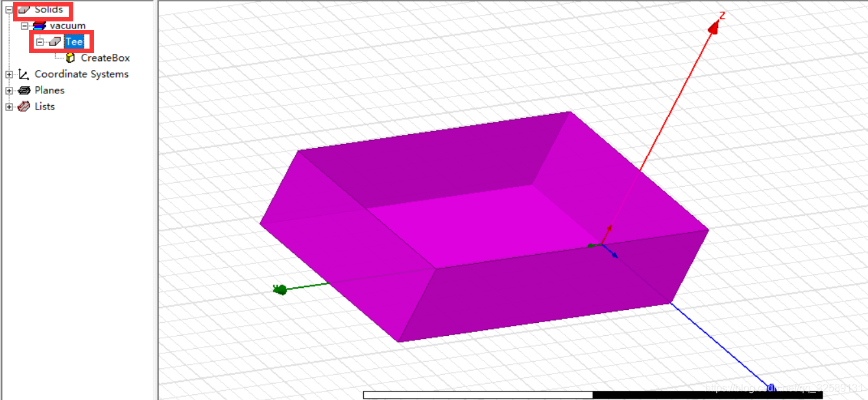Click the vacuum material icon
Viewport: 868px width, 400px height.
pos(40,25)
